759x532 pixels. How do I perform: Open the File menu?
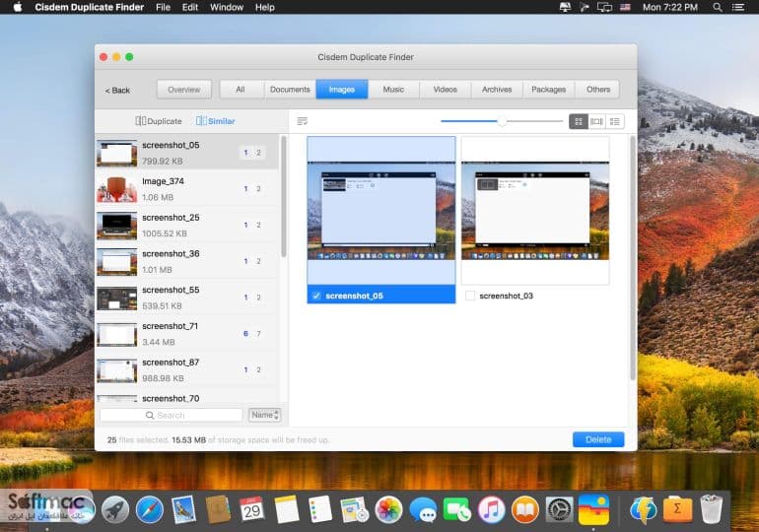pos(163,7)
